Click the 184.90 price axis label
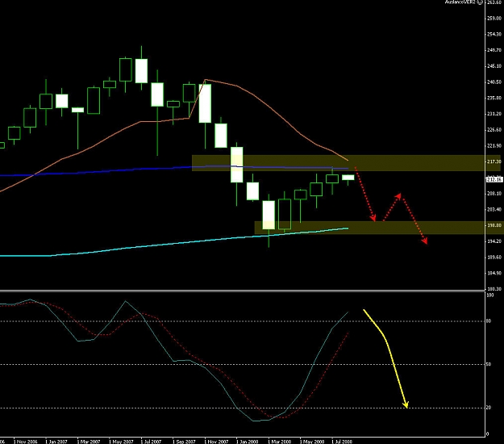The width and height of the screenshot is (504, 444). click(494, 273)
